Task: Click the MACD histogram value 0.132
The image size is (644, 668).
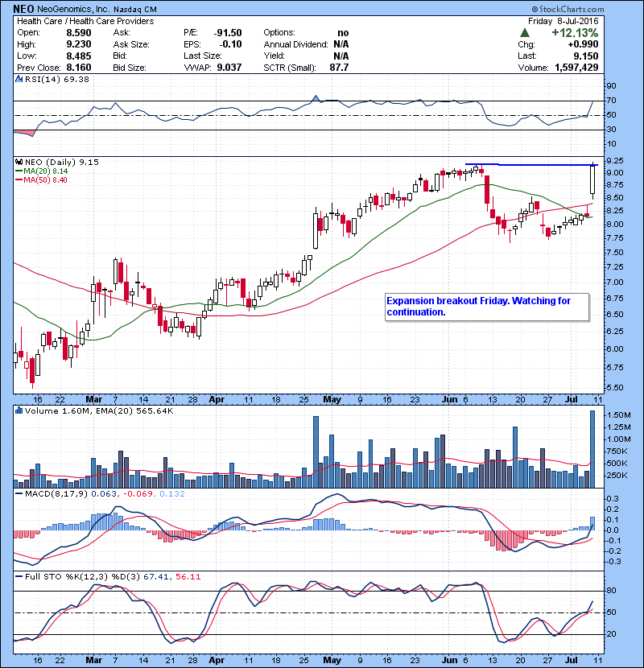Action: 172,494
